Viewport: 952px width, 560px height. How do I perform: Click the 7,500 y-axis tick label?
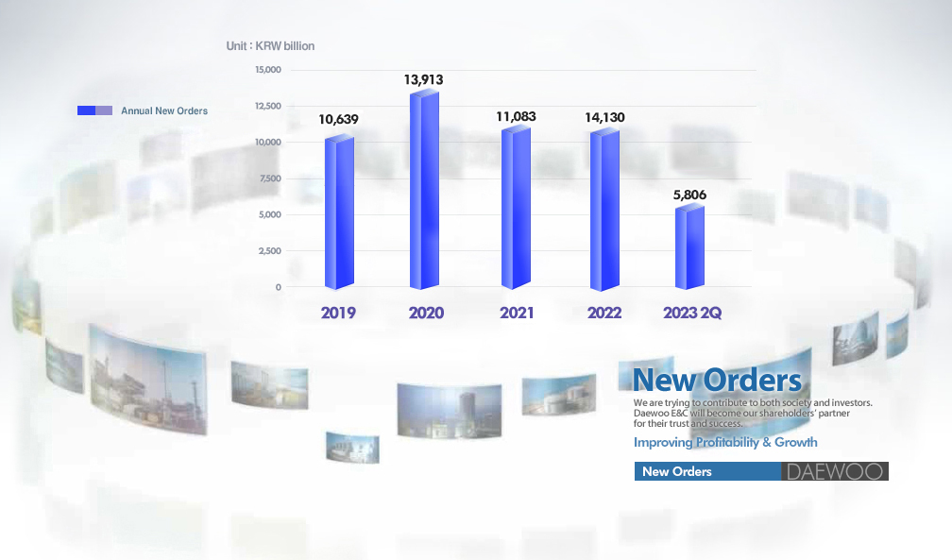[270, 178]
